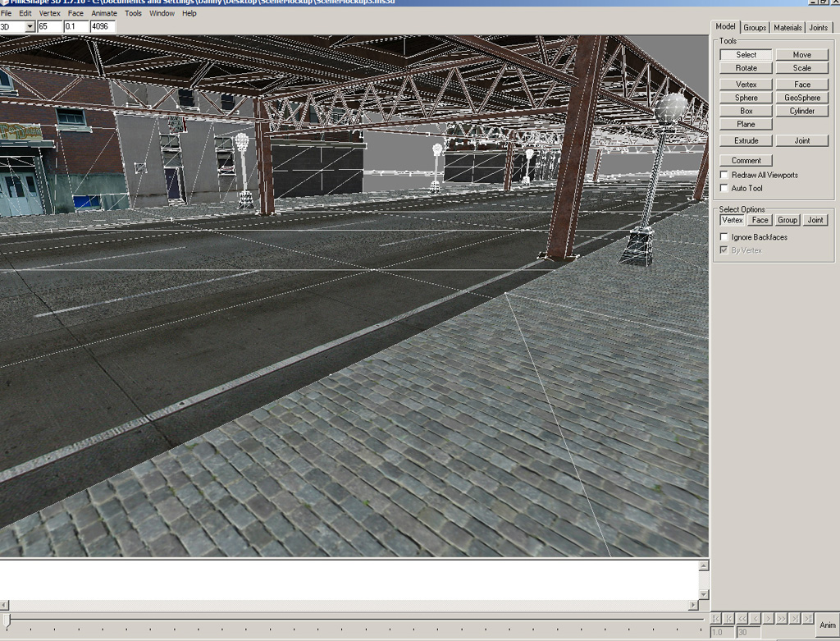Screen dimensions: 840x641
Task: Pick the Plane primitive tool
Action: point(746,124)
